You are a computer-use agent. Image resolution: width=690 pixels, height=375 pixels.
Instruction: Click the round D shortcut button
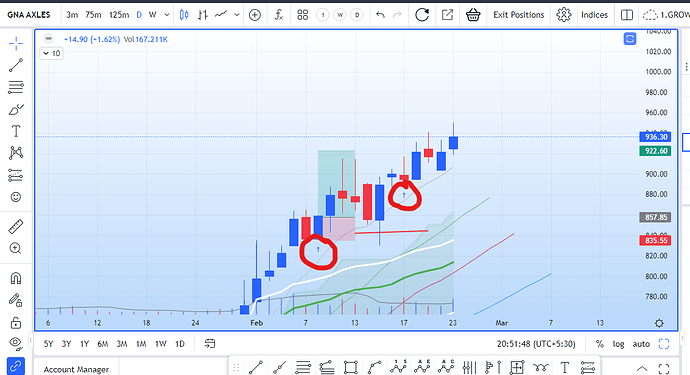coord(357,15)
